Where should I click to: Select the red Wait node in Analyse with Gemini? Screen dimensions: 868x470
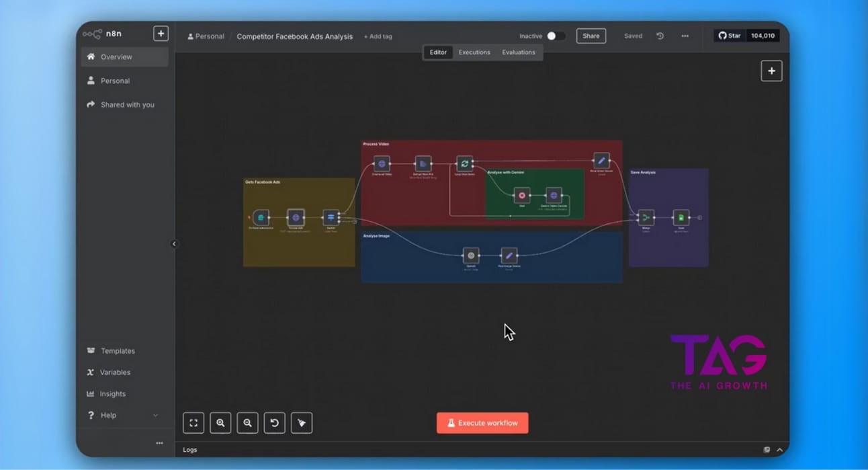(522, 196)
